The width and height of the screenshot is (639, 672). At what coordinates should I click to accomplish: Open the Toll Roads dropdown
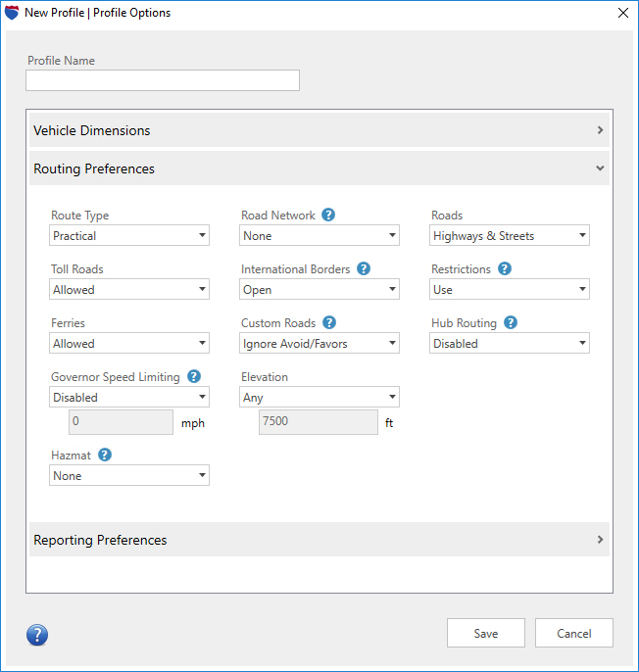click(129, 290)
